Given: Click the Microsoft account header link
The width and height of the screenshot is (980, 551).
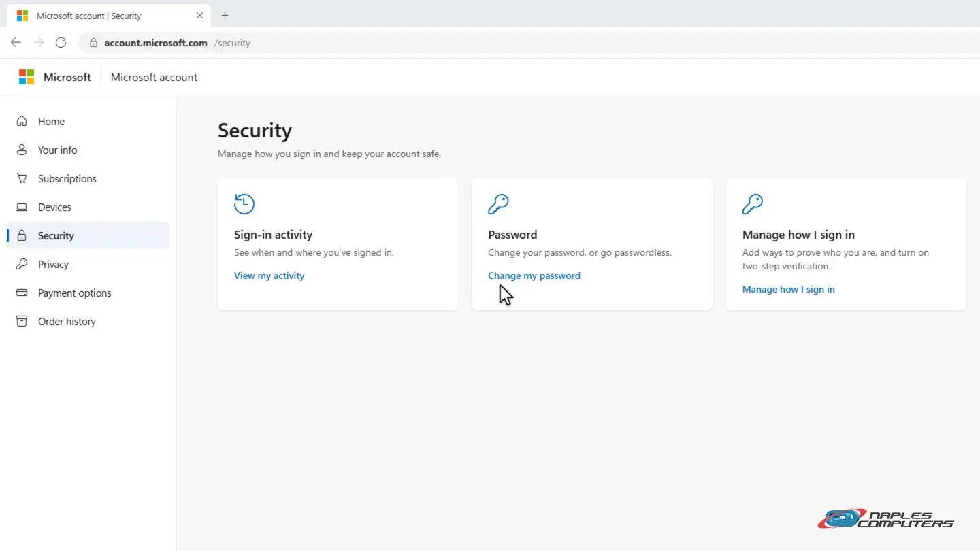Looking at the screenshot, I should click(x=154, y=77).
